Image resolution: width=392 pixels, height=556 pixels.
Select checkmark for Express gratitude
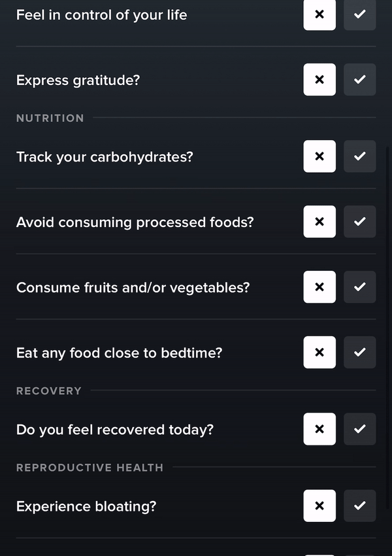coord(359,80)
